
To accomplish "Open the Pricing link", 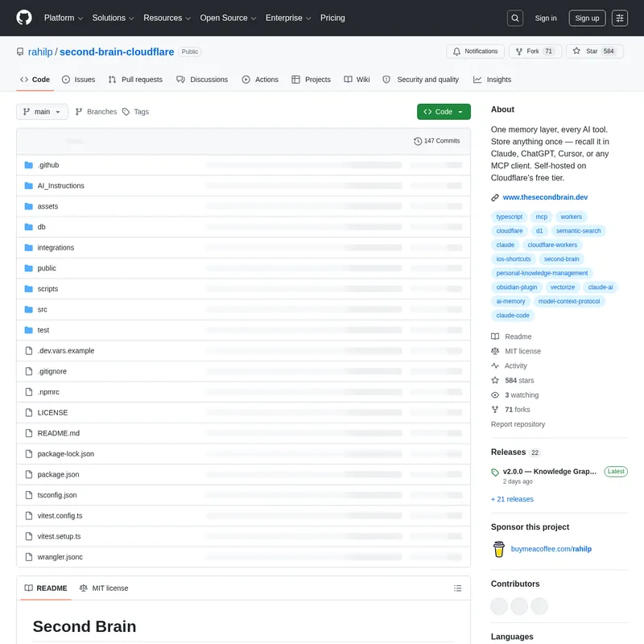I will tap(332, 18).
